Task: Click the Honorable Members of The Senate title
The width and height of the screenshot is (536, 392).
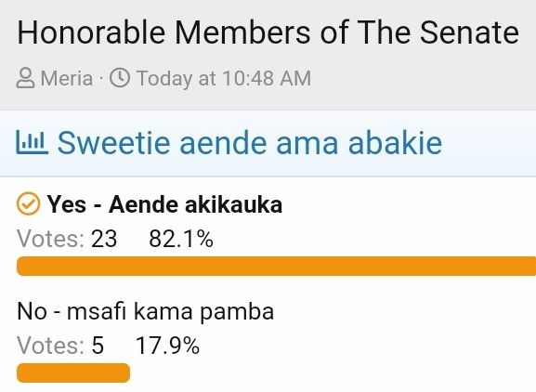Action: point(268,33)
